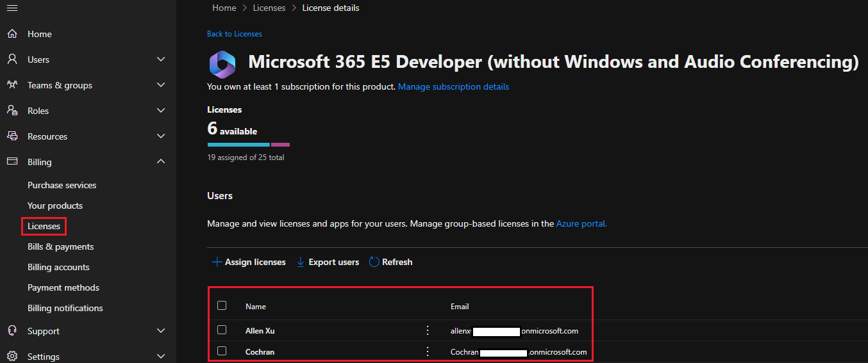This screenshot has height=363, width=868.
Task: Open Billing accounts page
Action: click(58, 267)
